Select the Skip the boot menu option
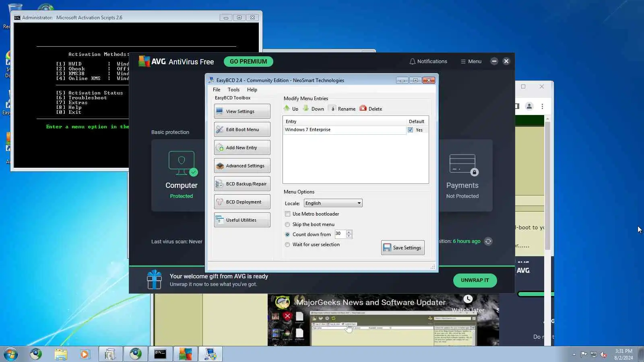This screenshot has height=362, width=644. pyautogui.click(x=287, y=224)
